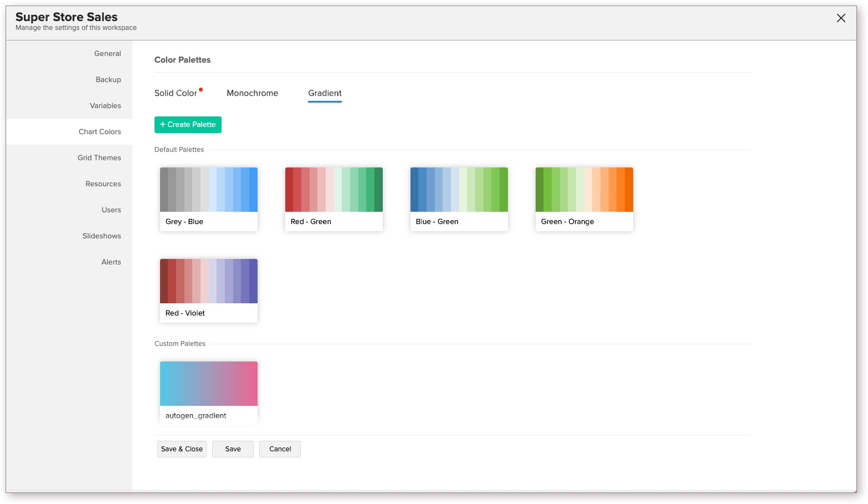Image resolution: width=868 pixels, height=504 pixels.
Task: Open the Variables section
Action: pyautogui.click(x=105, y=106)
